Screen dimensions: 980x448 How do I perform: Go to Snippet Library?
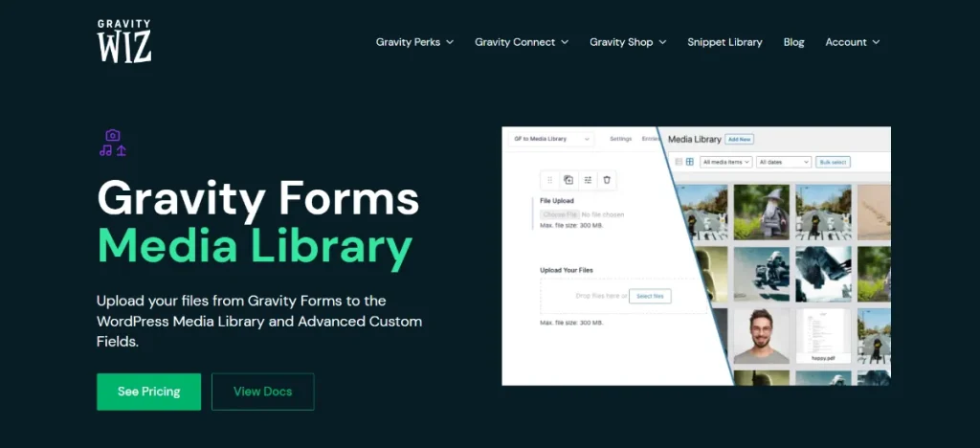tap(724, 42)
